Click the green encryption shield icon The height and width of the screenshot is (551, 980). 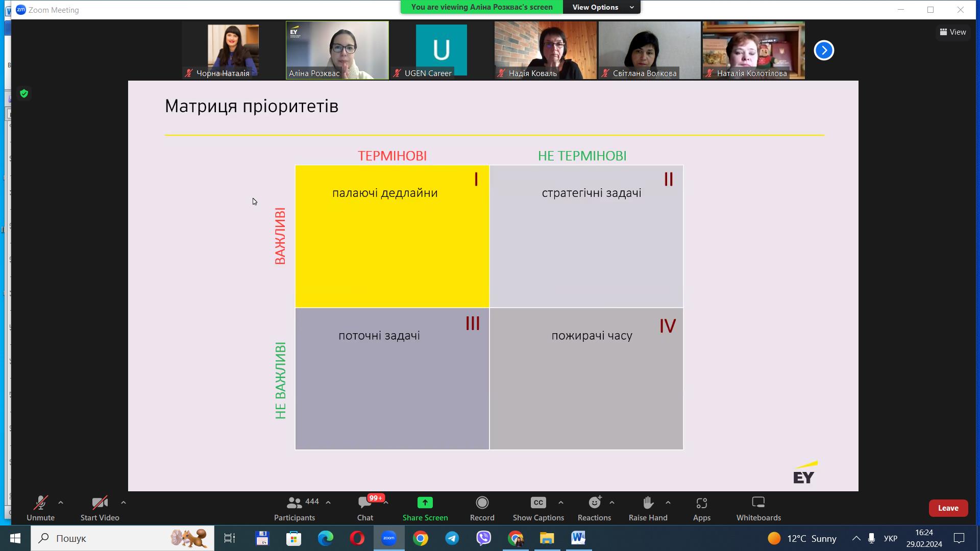click(24, 93)
